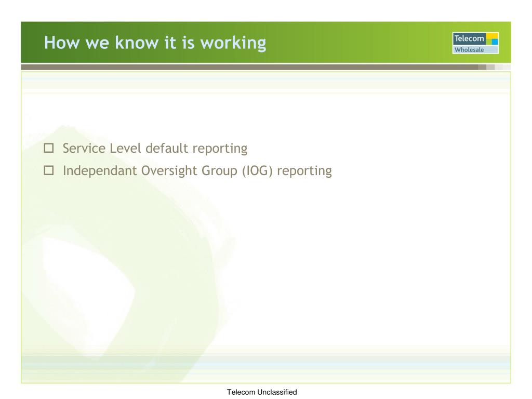Click the square bullet beside Service Level default reporting

click(49, 148)
